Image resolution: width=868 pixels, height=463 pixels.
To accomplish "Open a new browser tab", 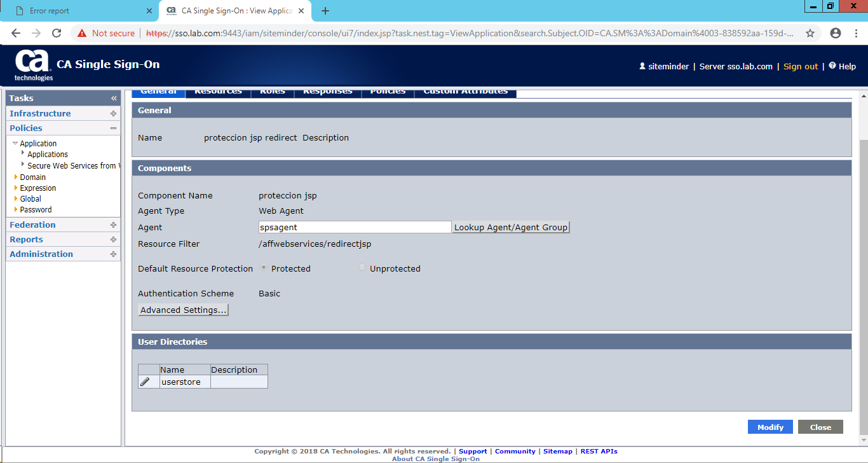I will [x=325, y=11].
